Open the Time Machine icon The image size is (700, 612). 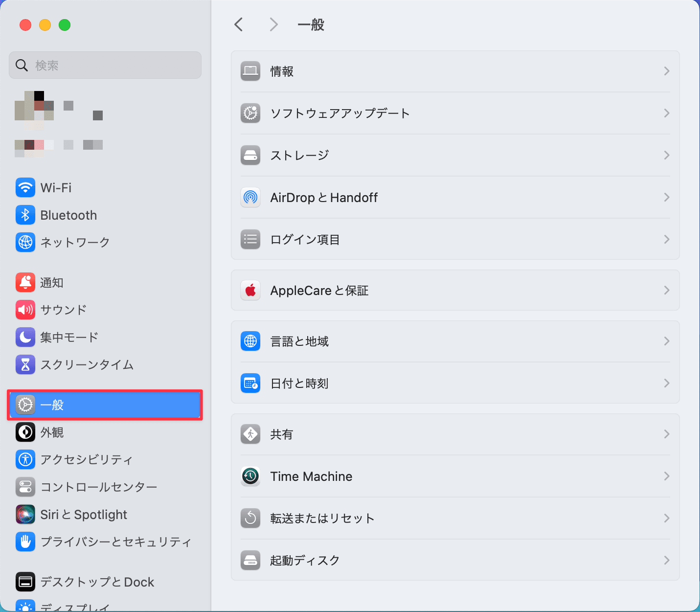(x=250, y=476)
